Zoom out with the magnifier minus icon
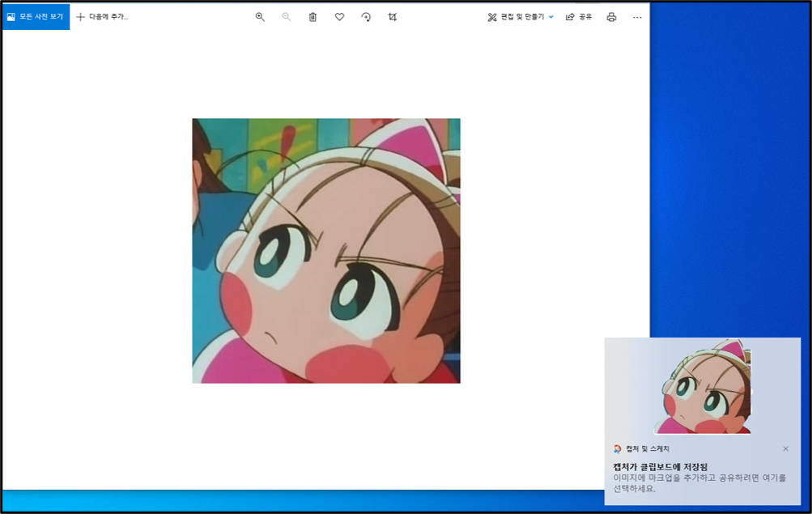Screen dimensions: 812x514 click(x=287, y=17)
